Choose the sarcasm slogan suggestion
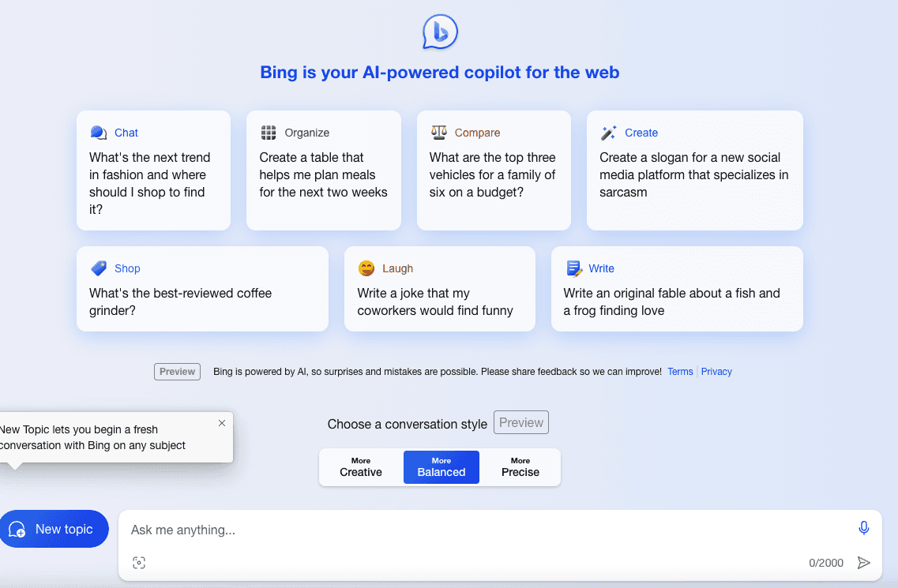 pyautogui.click(x=695, y=170)
